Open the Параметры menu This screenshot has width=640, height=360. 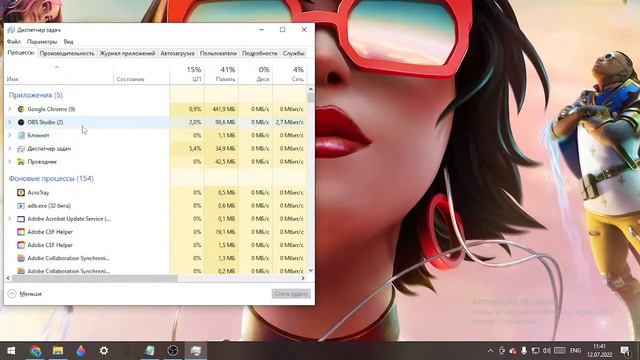pos(42,42)
